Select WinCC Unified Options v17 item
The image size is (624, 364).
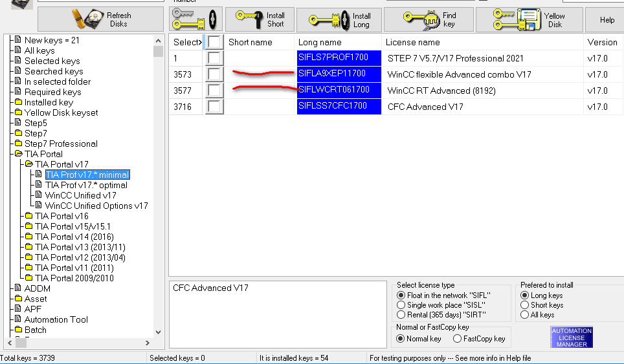click(x=96, y=206)
